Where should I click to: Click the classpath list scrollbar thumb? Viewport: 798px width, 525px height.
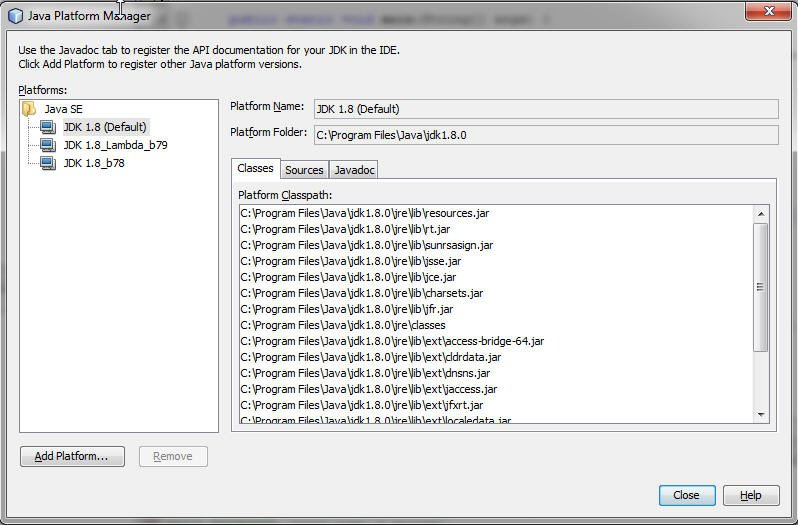tap(761, 287)
